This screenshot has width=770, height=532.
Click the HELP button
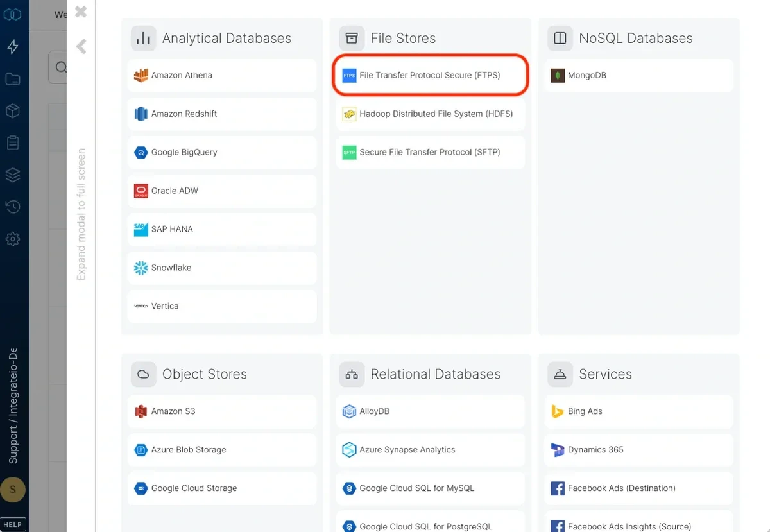tap(13, 524)
